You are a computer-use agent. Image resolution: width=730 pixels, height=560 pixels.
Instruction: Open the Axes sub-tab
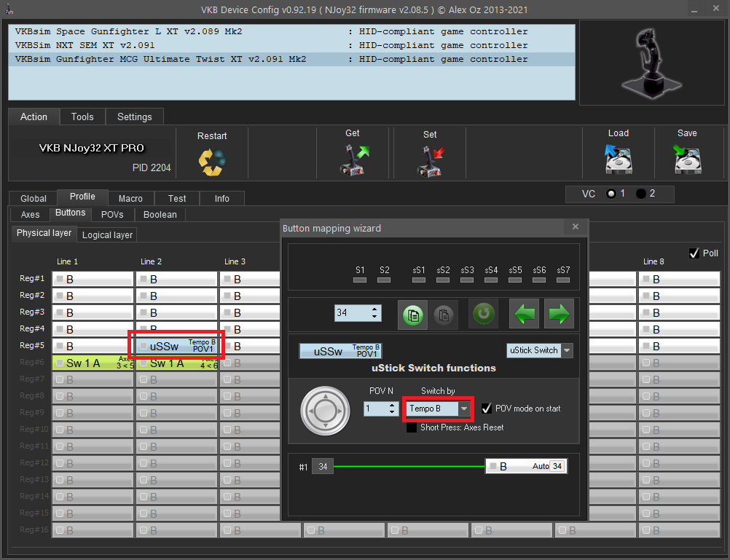coord(31,215)
